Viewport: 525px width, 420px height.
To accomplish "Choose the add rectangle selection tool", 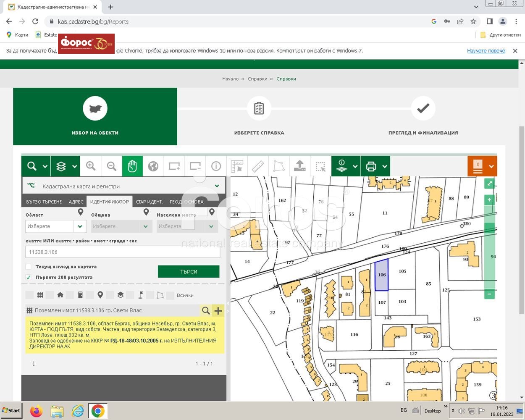I will click(174, 166).
